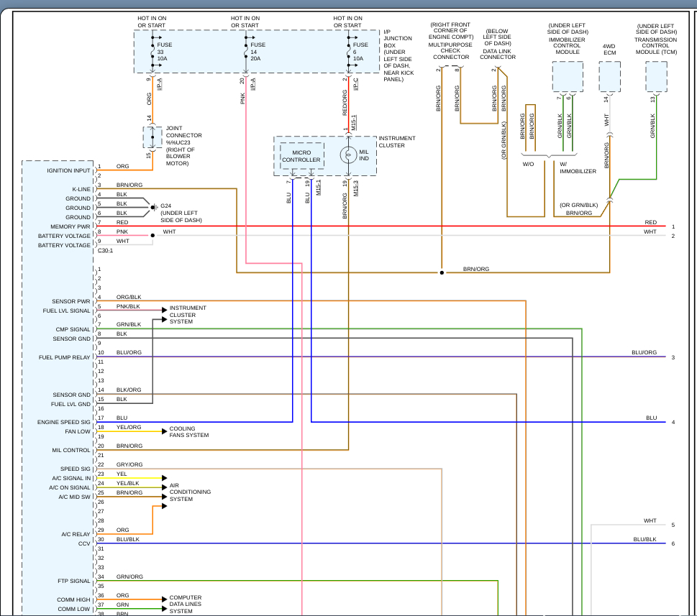Click the G24 ground splice point
This screenshot has width=697, height=616.
coord(153,208)
